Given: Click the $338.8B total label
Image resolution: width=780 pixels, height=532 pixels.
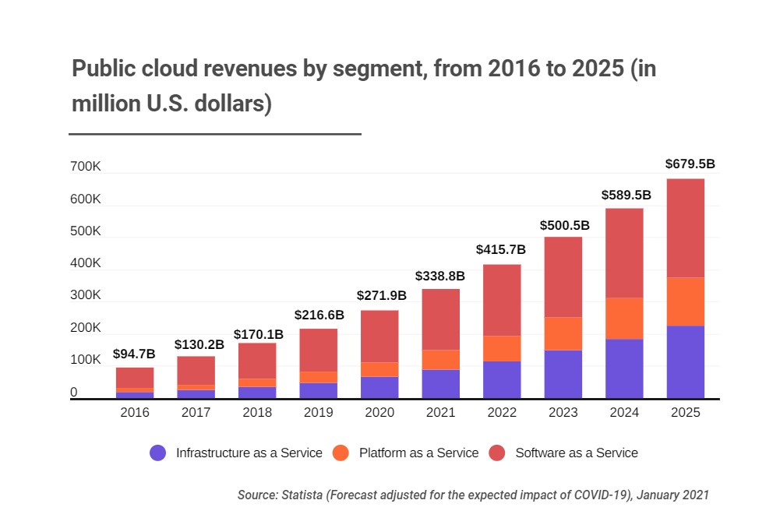Looking at the screenshot, I should tap(440, 276).
